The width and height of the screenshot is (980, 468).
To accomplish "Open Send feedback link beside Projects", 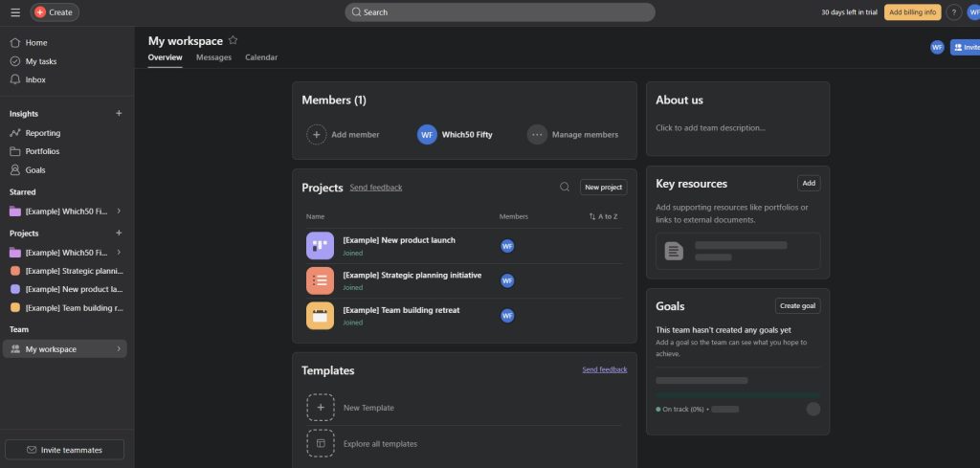I will [x=376, y=188].
